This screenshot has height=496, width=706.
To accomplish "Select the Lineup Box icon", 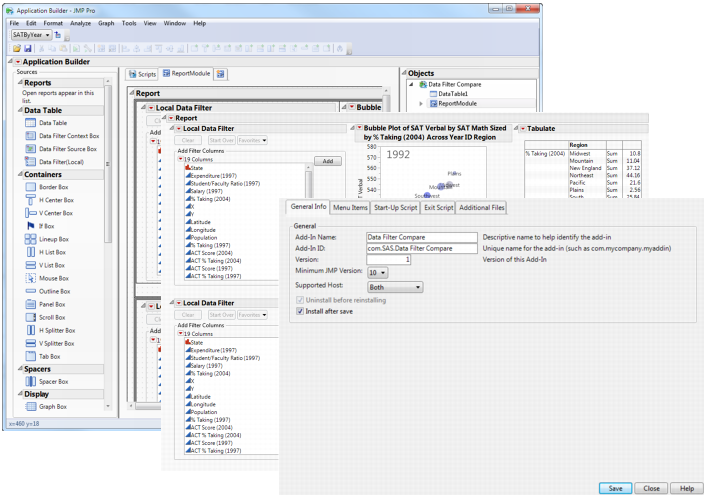I will click(x=29, y=239).
